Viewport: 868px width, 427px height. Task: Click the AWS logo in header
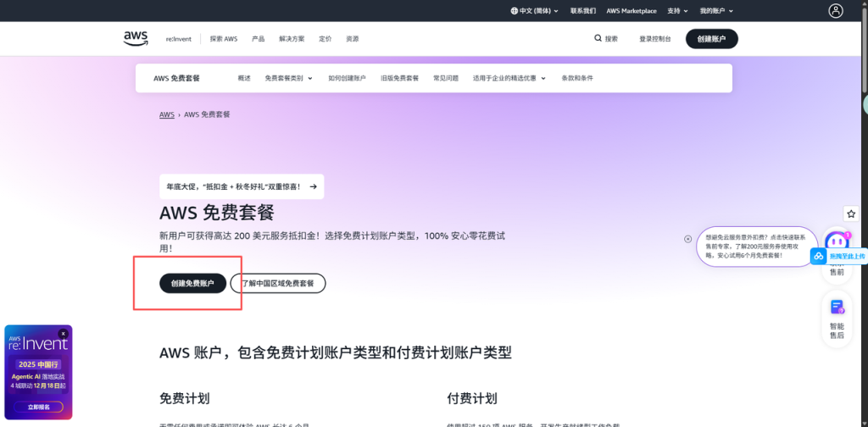(136, 38)
